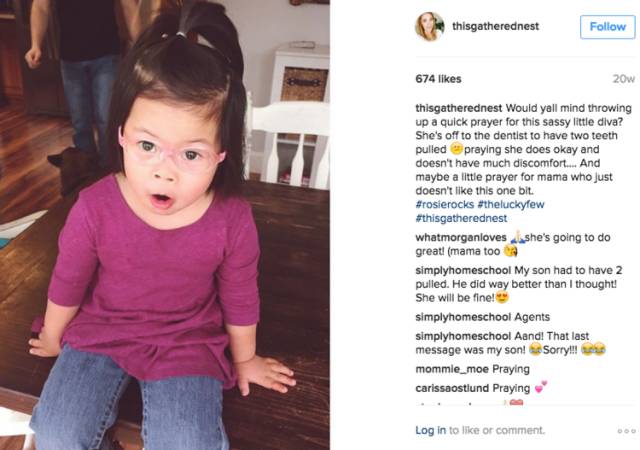Screen dimensions: 640x450
Task: Open the #theluckyfew hashtag
Action: (511, 205)
